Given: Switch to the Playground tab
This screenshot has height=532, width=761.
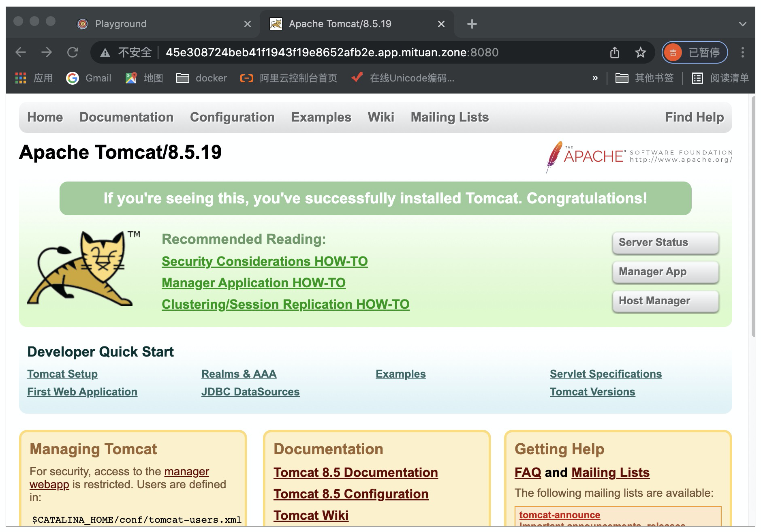Looking at the screenshot, I should click(x=121, y=24).
